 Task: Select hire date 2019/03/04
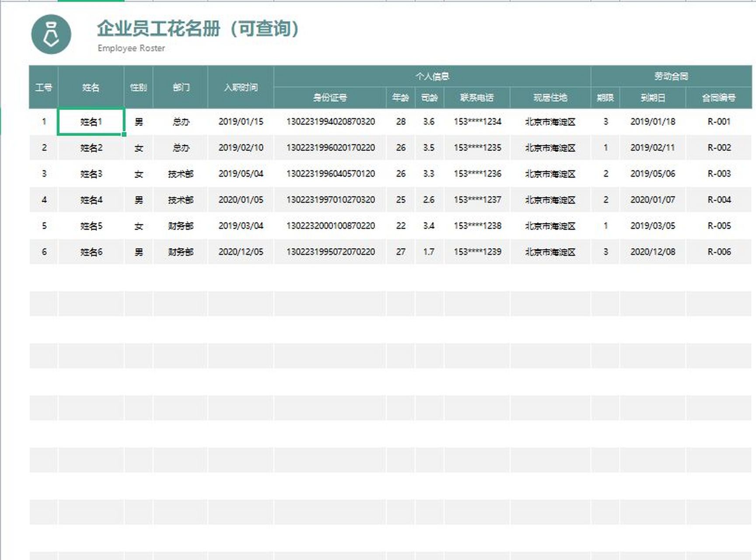[241, 226]
